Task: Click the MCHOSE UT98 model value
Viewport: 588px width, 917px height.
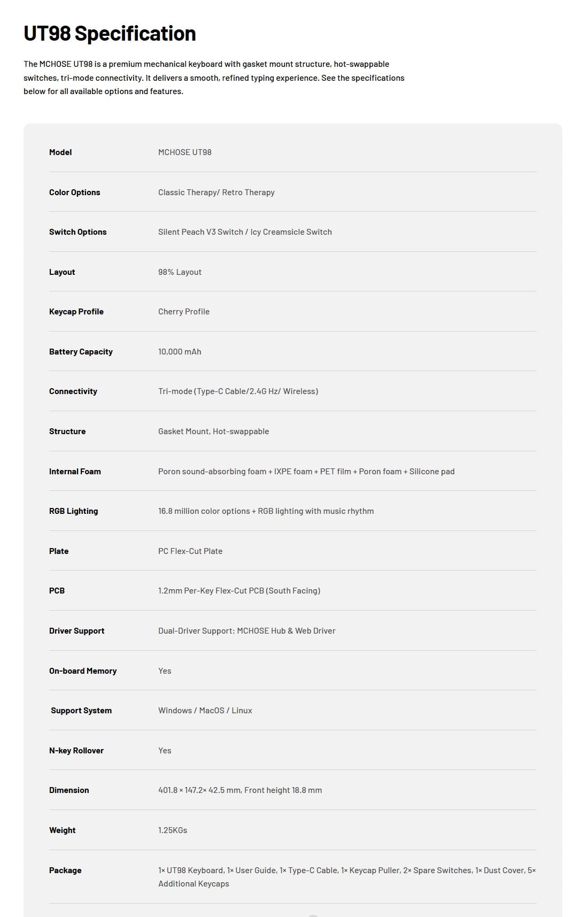Action: (x=185, y=152)
